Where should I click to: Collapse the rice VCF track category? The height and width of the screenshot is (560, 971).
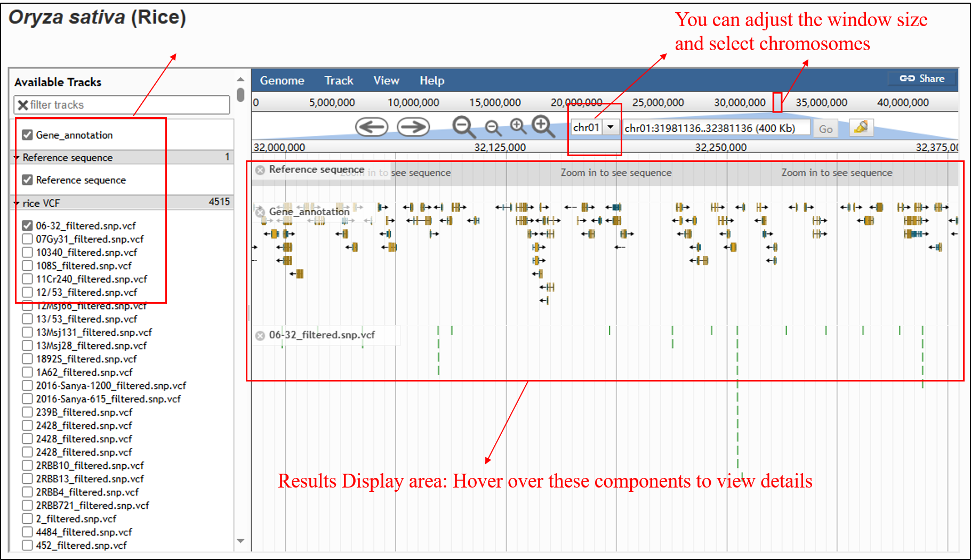click(17, 203)
